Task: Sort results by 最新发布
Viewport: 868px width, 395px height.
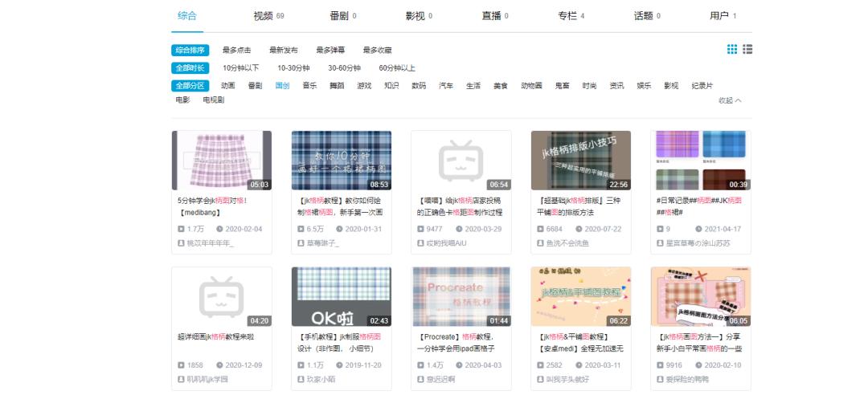Action: (284, 51)
